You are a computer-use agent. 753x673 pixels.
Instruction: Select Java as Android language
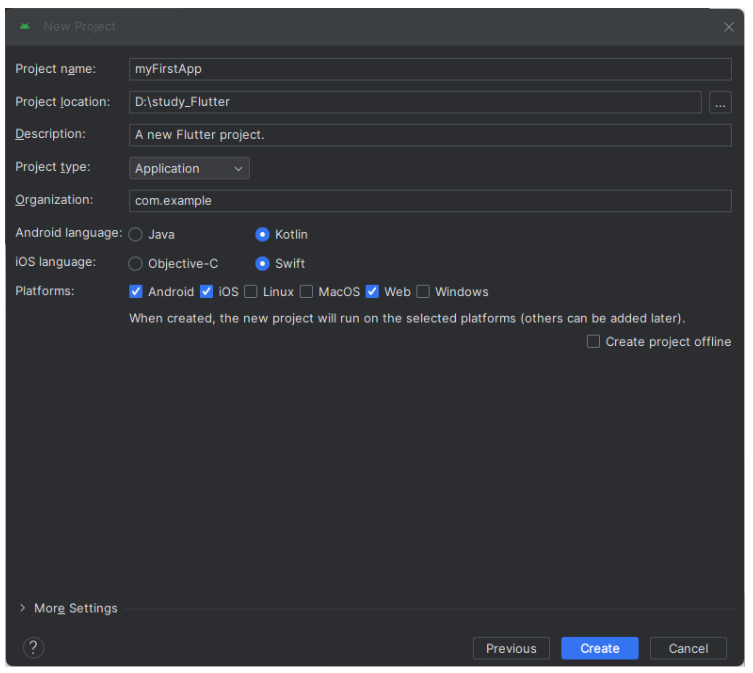[x=152, y=234]
